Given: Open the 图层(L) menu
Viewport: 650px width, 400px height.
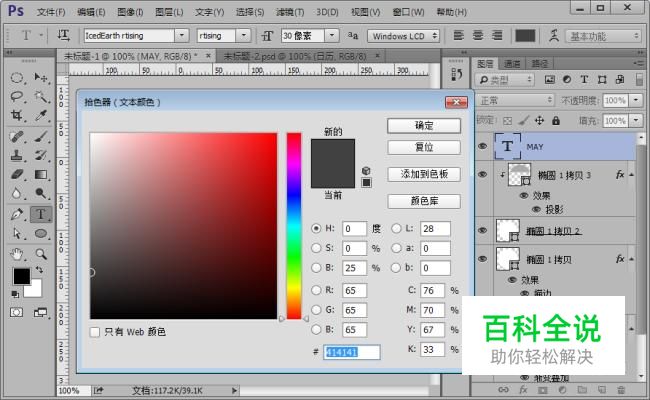Looking at the screenshot, I should [x=169, y=12].
